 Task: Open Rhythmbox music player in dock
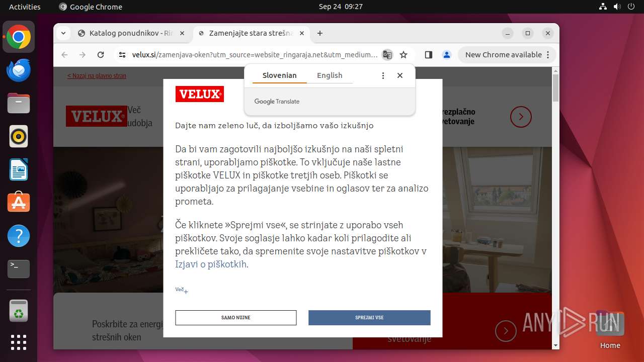[x=19, y=136]
